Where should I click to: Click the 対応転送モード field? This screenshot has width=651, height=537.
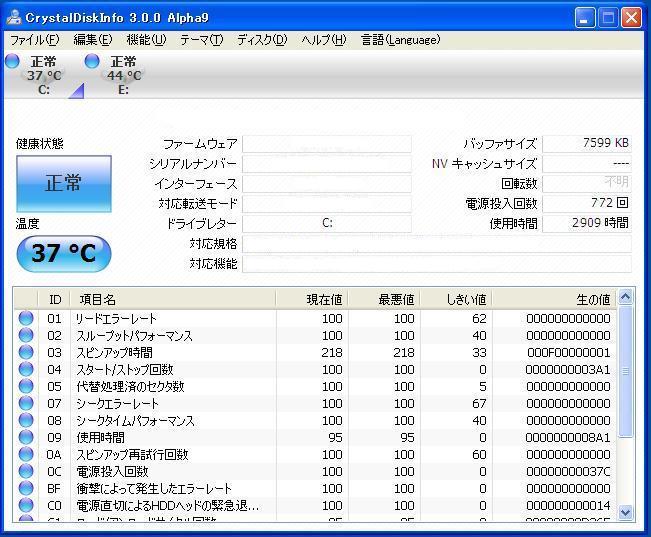click(x=327, y=204)
